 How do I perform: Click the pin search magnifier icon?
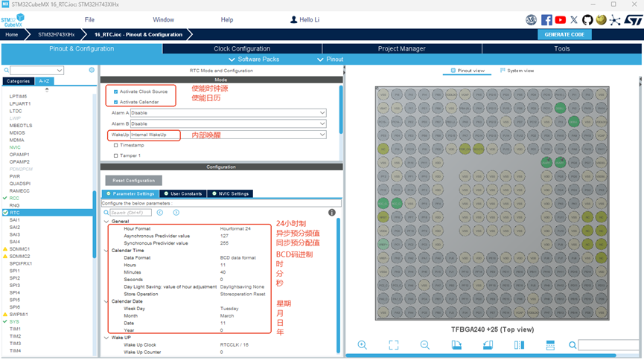572,345
